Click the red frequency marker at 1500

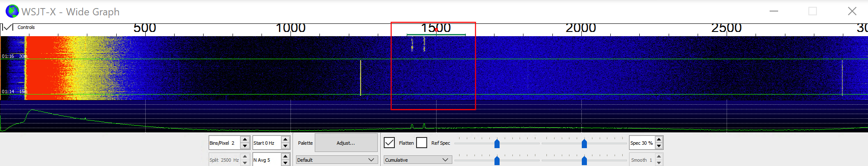click(436, 29)
